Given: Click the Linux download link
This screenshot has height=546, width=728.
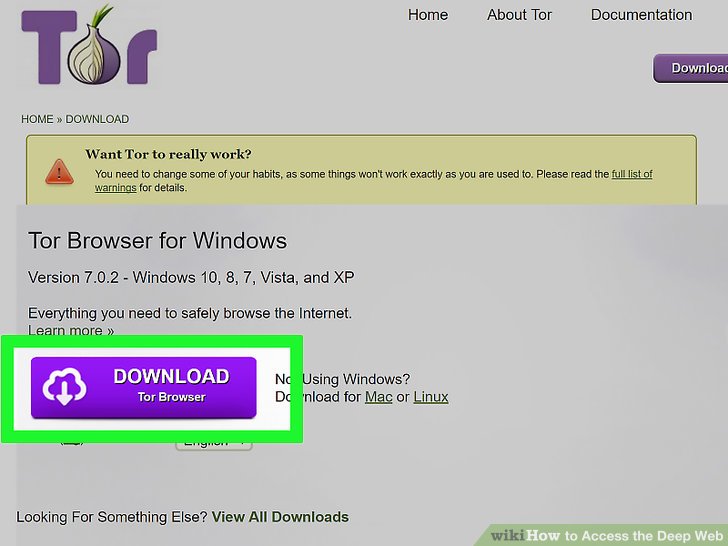Looking at the screenshot, I should point(431,397).
